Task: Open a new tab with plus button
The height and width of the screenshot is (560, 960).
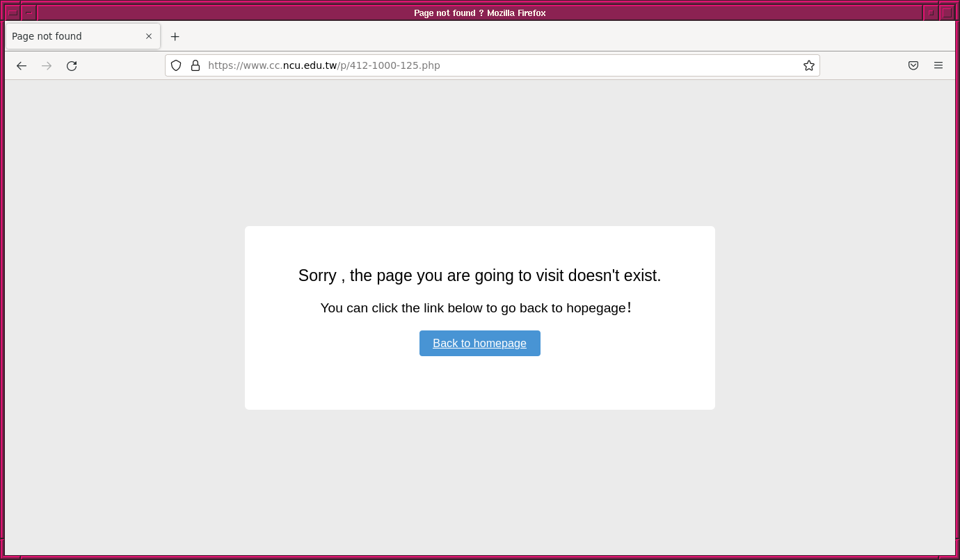Action: click(x=175, y=36)
